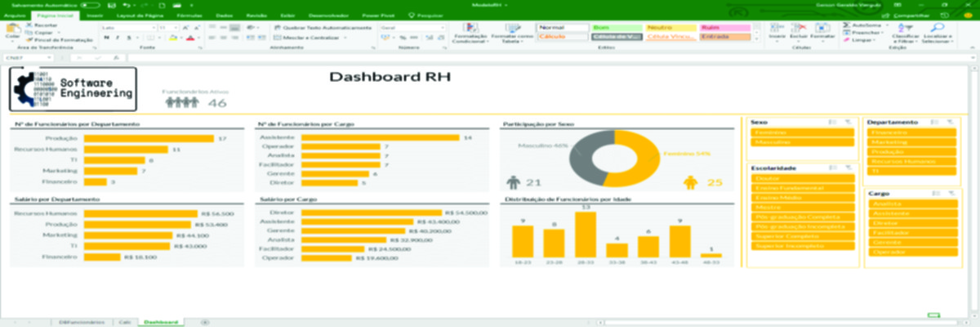
Task: Apply the Ruim cell style
Action: point(724,27)
